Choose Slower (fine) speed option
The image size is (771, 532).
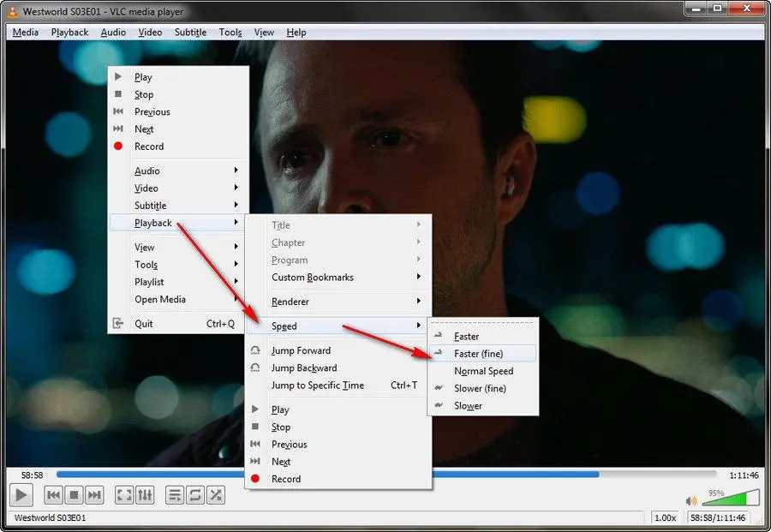483,388
